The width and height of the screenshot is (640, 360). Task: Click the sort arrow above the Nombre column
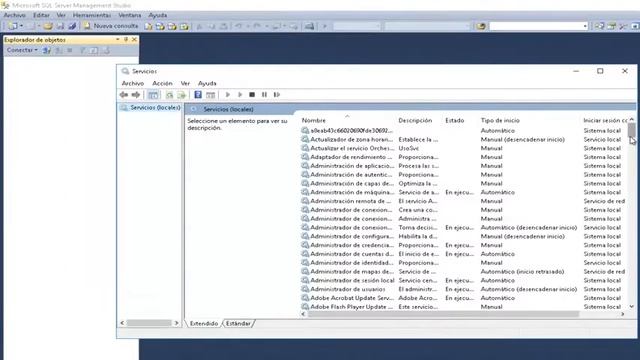(347, 116)
